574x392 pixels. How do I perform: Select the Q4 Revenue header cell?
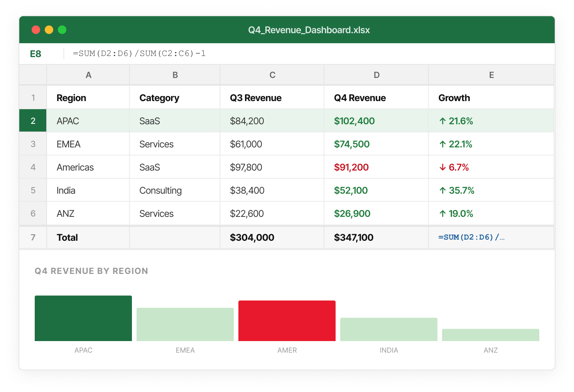[376, 98]
